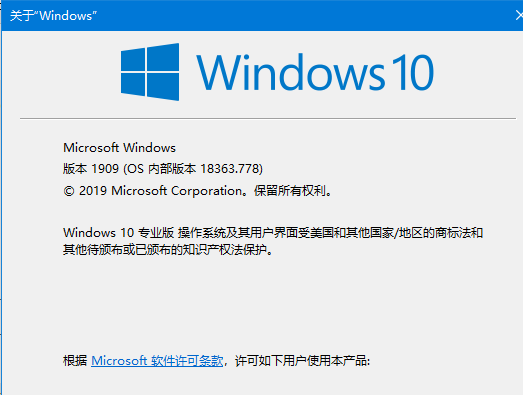This screenshot has height=395, width=523.
Task: Select the "Microsoft Windows" text line
Action: coord(119,147)
